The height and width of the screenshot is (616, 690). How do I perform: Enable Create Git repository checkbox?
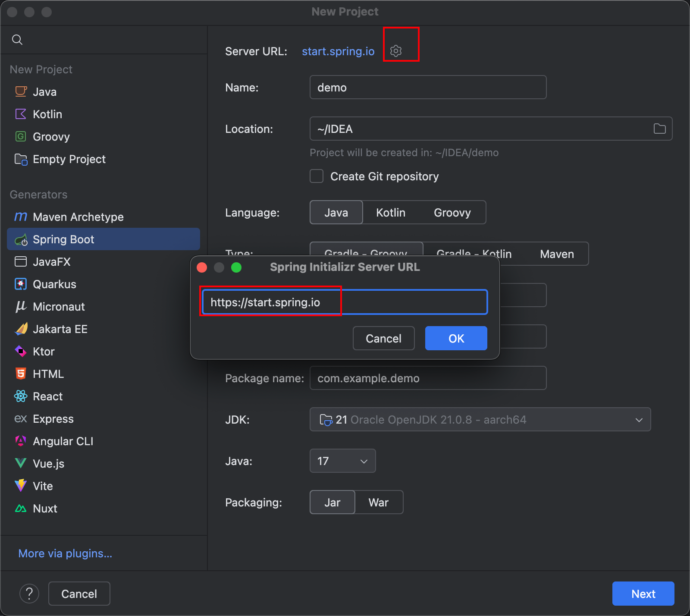[317, 176]
